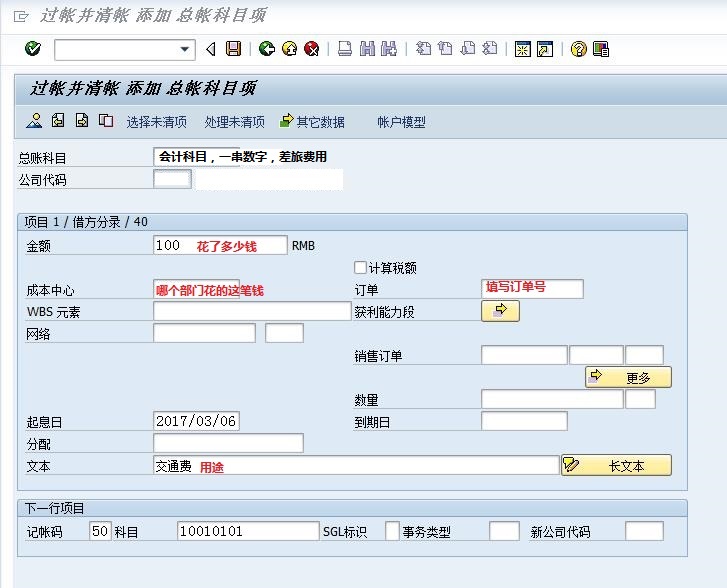The width and height of the screenshot is (727, 588).
Task: Click the Generate Shortcut icon
Action: 545,49
